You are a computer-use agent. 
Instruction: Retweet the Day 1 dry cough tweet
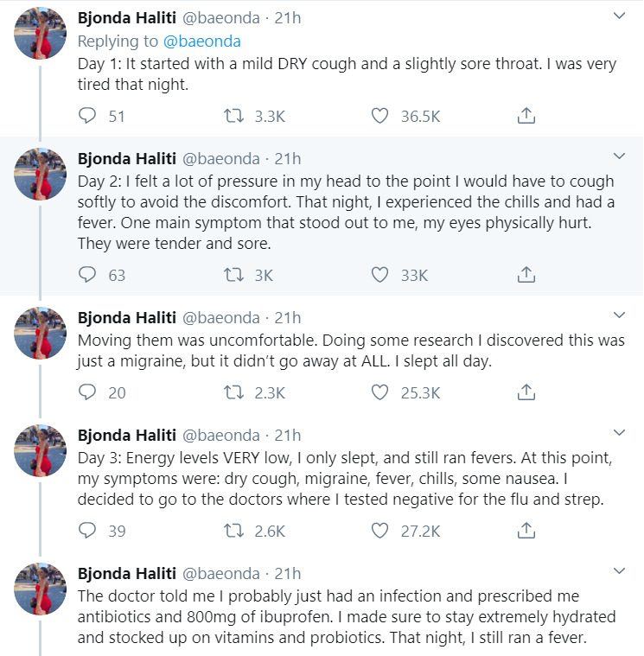pos(233,116)
